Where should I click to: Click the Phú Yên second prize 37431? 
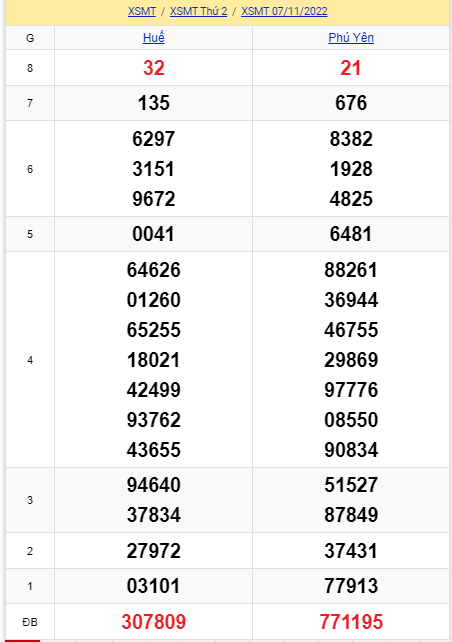click(351, 551)
